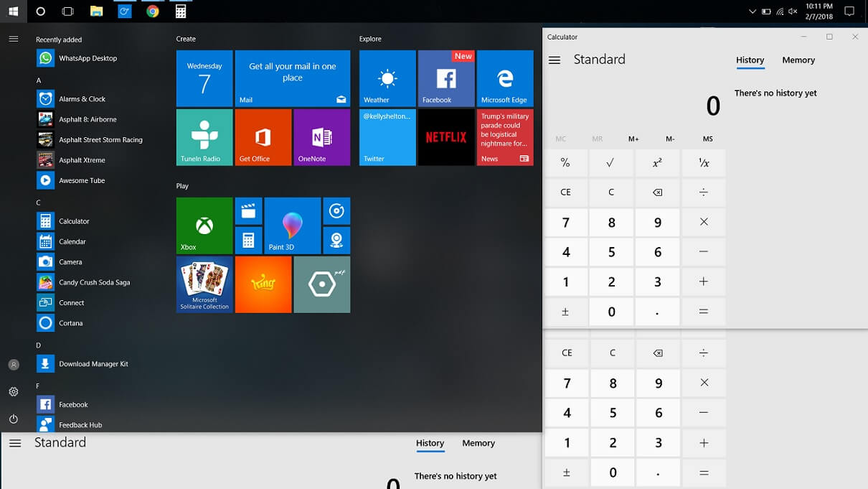Switch to the Memory tab in Calculator

click(798, 60)
